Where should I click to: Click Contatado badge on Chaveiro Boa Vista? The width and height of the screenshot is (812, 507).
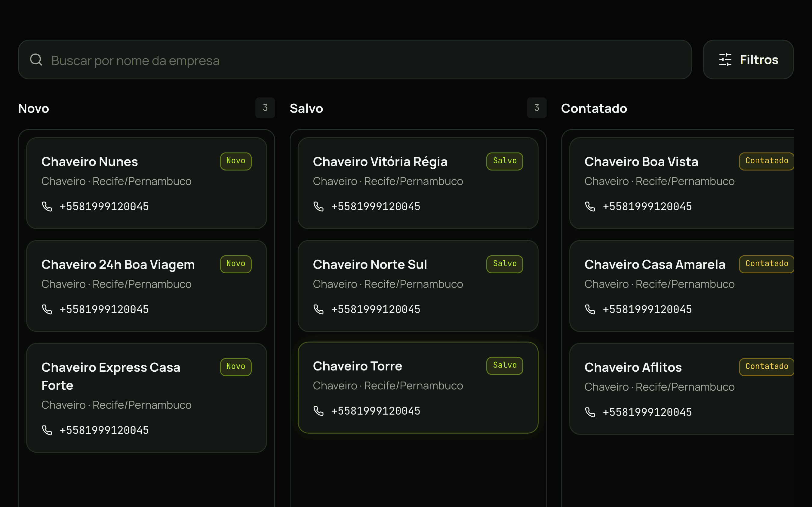[766, 161]
